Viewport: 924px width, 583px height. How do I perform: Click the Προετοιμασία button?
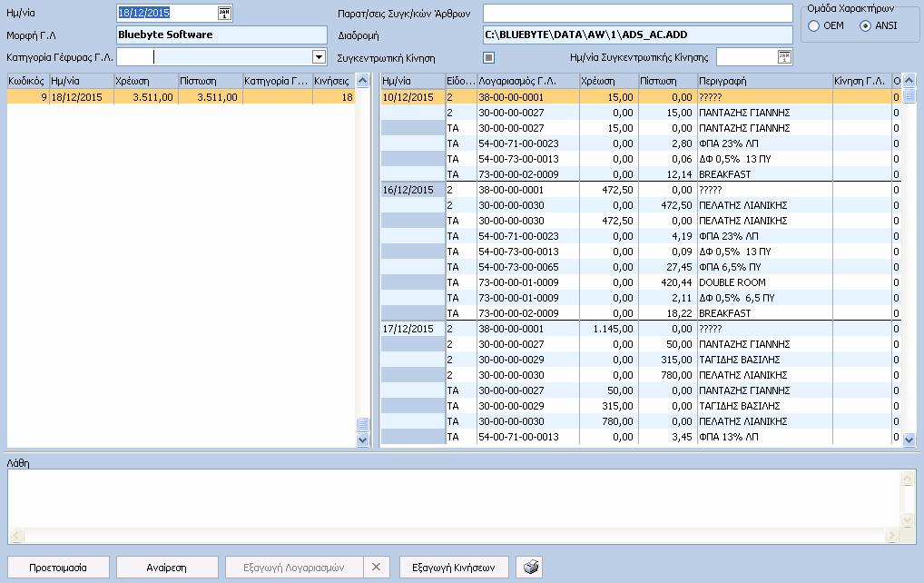point(58,567)
